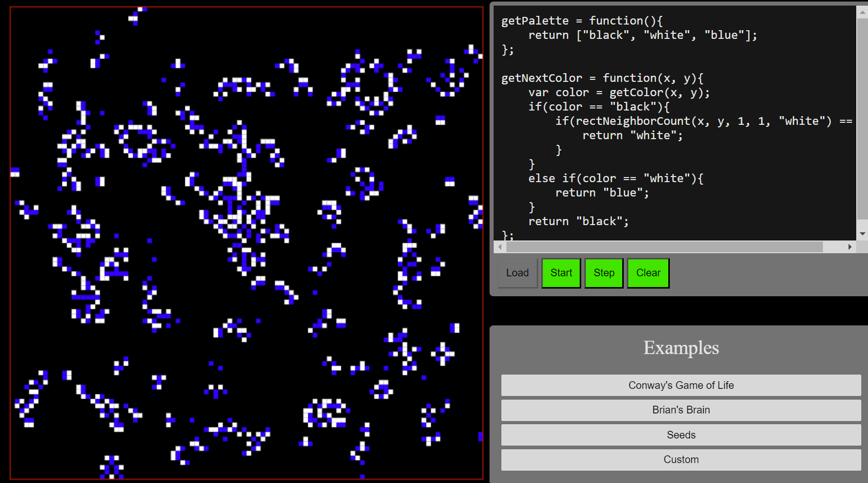Clear the cell grid
The height and width of the screenshot is (483, 868).
click(x=648, y=273)
